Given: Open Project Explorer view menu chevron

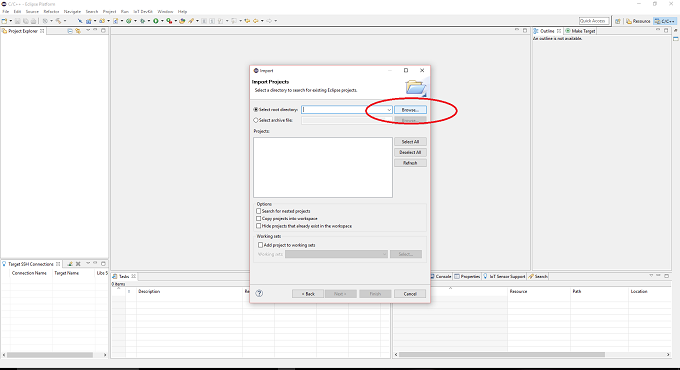Looking at the screenshot, I should pos(88,30).
